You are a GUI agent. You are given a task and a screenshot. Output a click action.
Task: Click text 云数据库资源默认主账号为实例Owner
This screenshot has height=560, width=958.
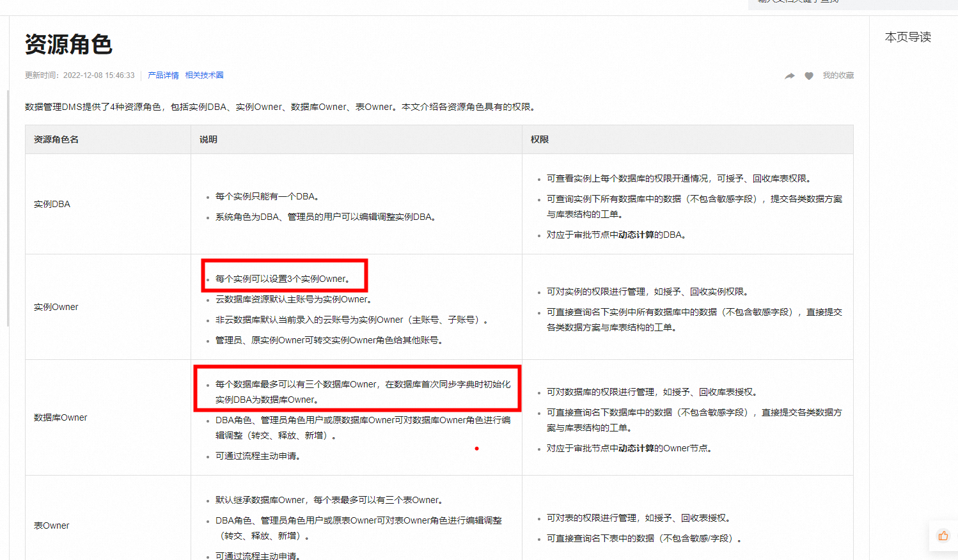[x=293, y=299]
